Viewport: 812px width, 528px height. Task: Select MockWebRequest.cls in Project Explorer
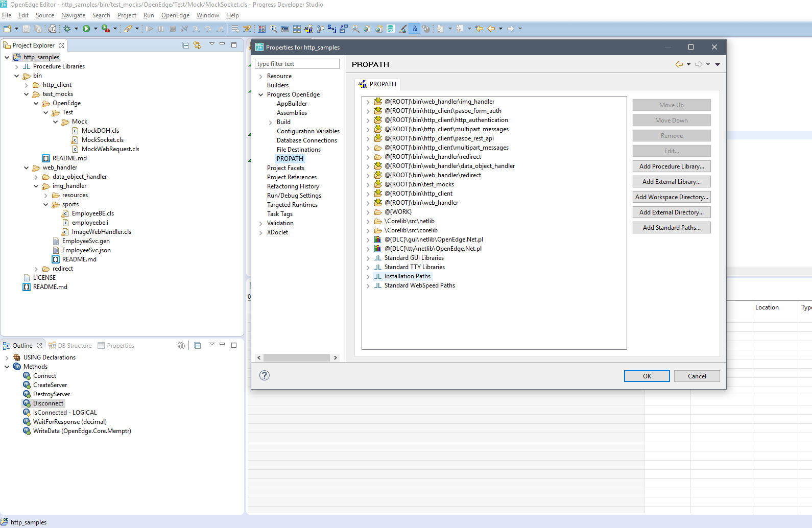110,149
